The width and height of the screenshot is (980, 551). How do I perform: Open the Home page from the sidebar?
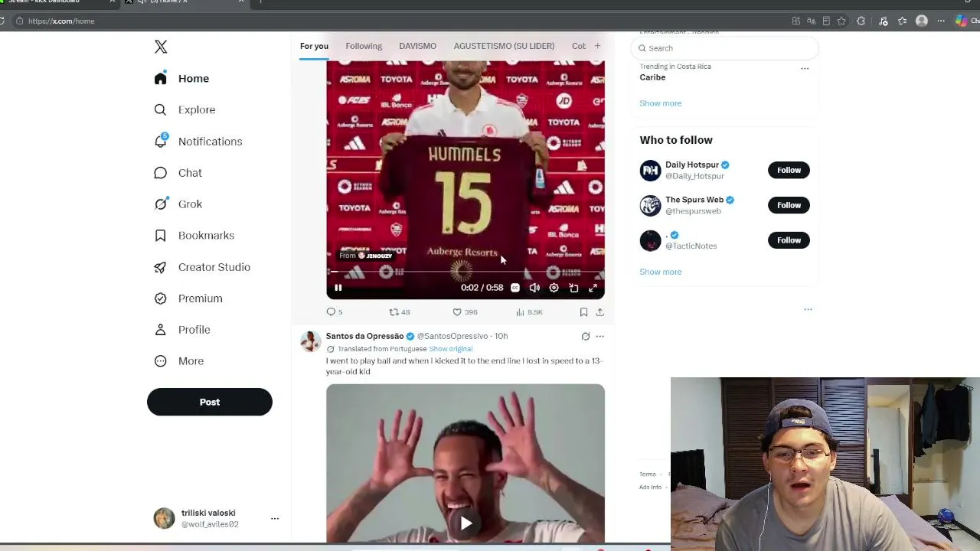[x=181, y=78]
